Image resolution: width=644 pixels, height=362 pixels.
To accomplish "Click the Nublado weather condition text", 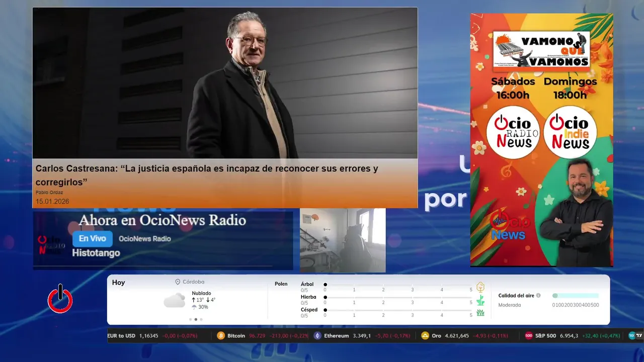I will (201, 293).
